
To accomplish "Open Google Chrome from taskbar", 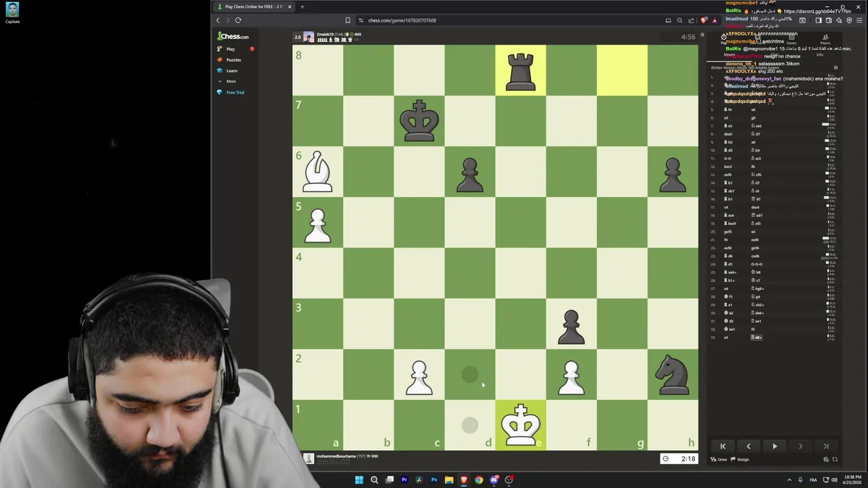I will click(479, 480).
